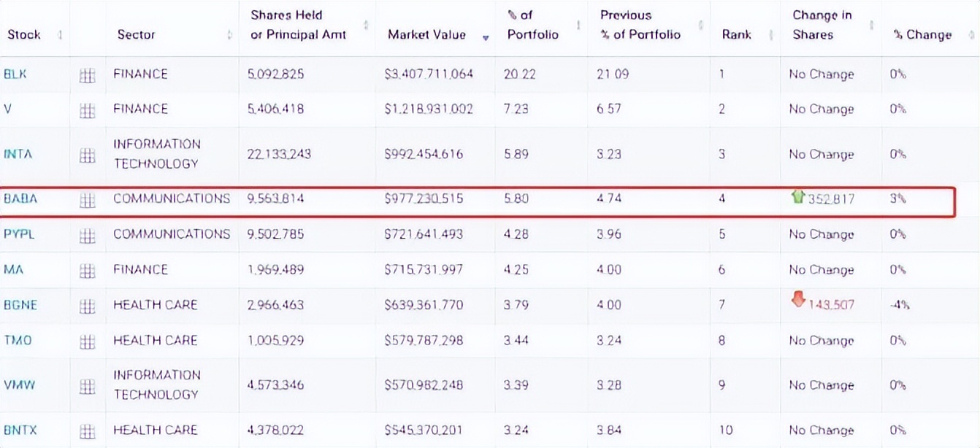Image resolution: width=980 pixels, height=448 pixels.
Task: Sort by Sector column header
Action: point(136,34)
